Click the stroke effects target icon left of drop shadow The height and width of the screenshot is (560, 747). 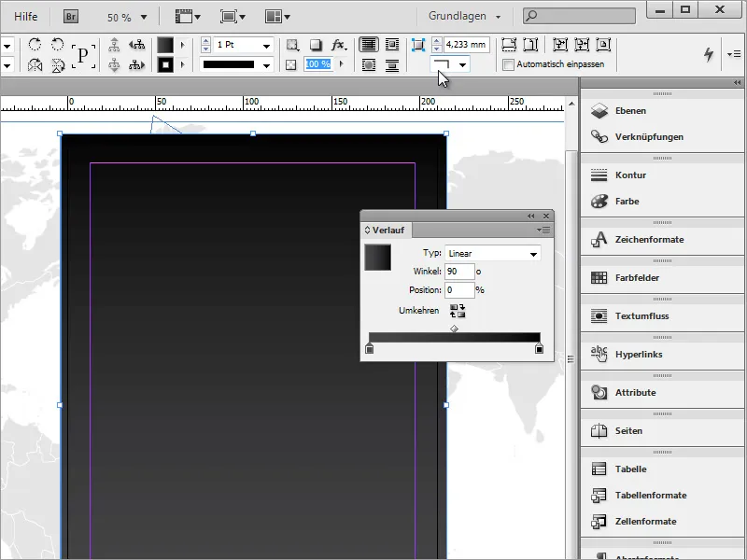point(292,45)
